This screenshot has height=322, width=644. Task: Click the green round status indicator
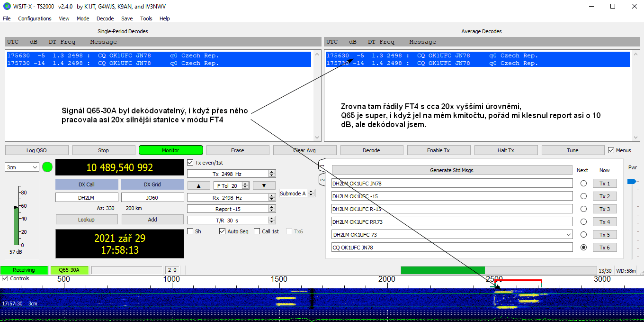click(x=47, y=167)
